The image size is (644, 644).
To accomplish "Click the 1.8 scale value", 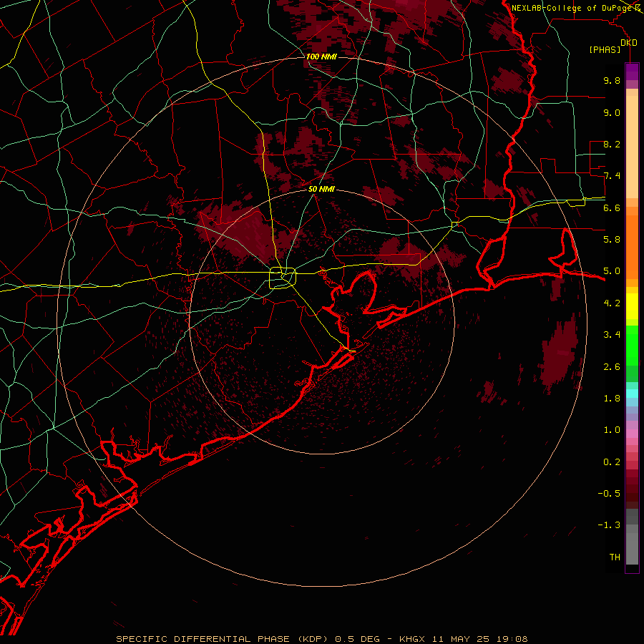I will (612, 399).
